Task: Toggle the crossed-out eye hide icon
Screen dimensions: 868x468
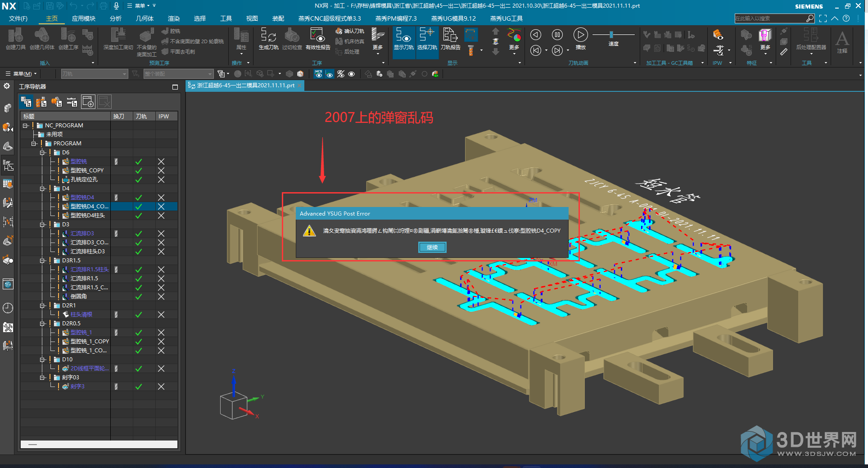Action: tap(341, 74)
